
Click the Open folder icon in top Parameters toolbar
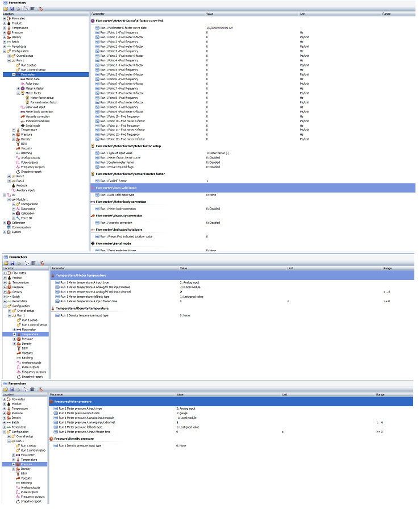click(6, 9)
